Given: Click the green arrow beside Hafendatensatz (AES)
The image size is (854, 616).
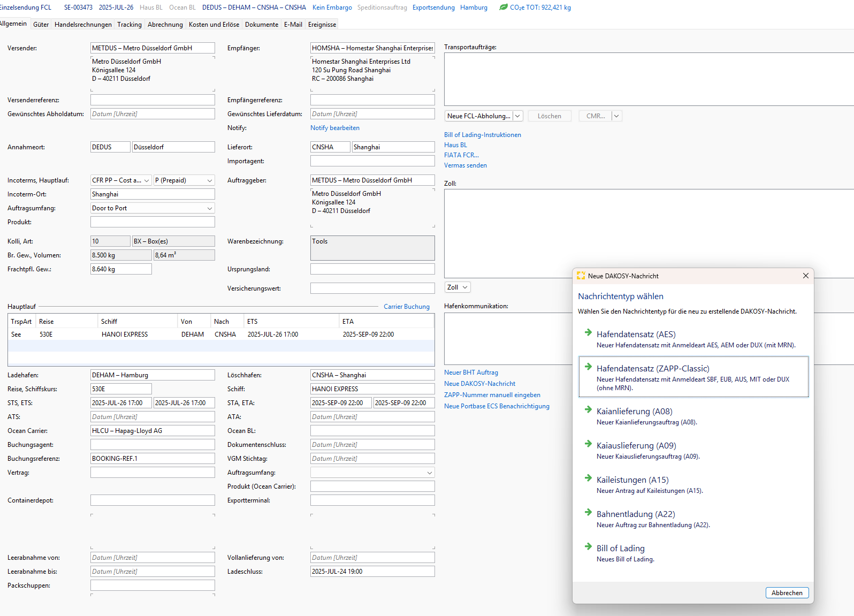Looking at the screenshot, I should [x=588, y=332].
